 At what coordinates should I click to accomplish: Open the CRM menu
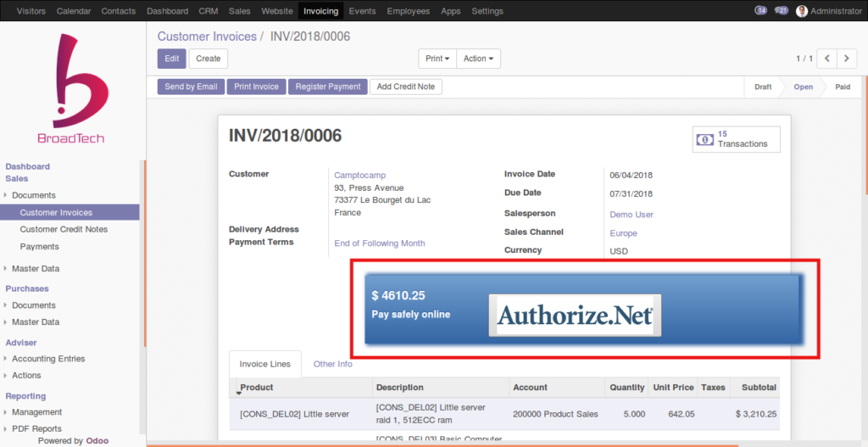point(209,11)
